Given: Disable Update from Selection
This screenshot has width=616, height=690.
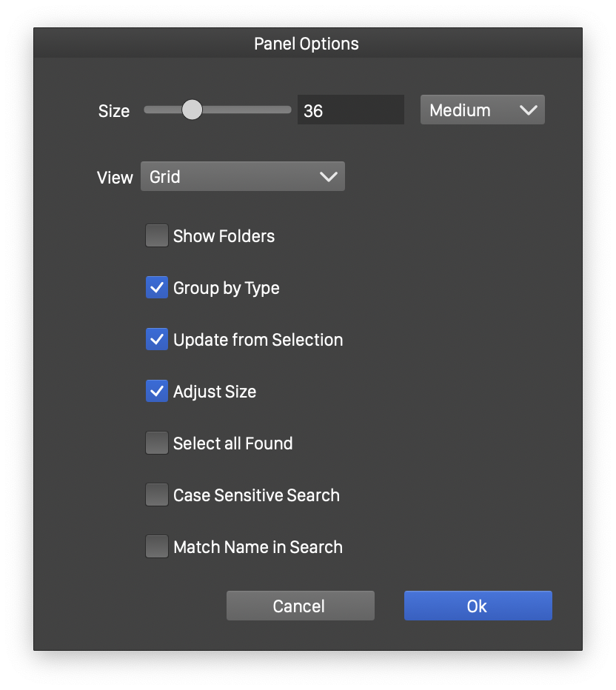Looking at the screenshot, I should pos(157,340).
